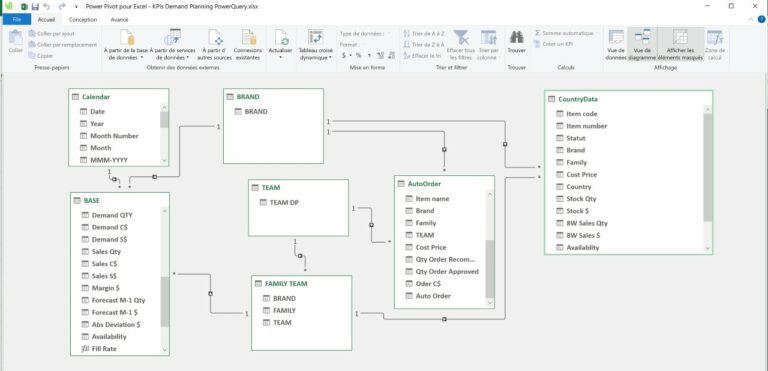Select Availablity field in CountryData

tap(582, 247)
